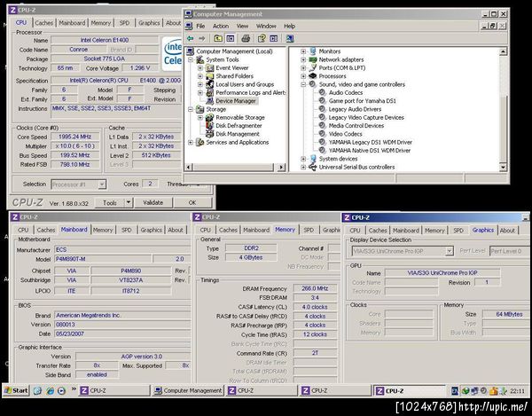The image size is (532, 416).
Task: Click the Up one level folder icon
Action: coord(218,39)
